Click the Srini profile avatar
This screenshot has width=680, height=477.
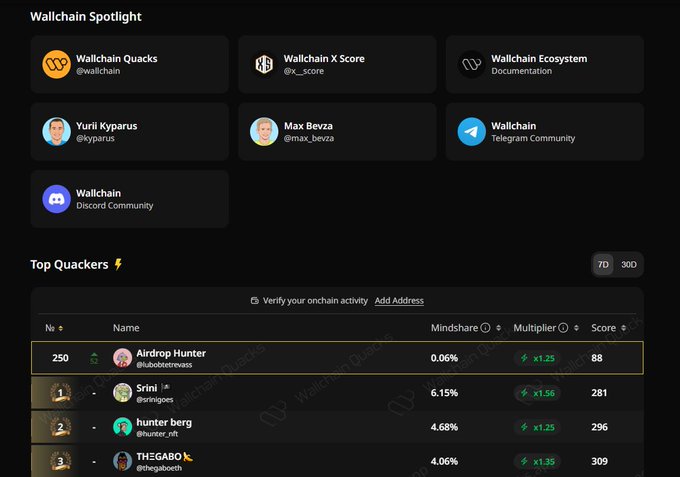pyautogui.click(x=122, y=392)
